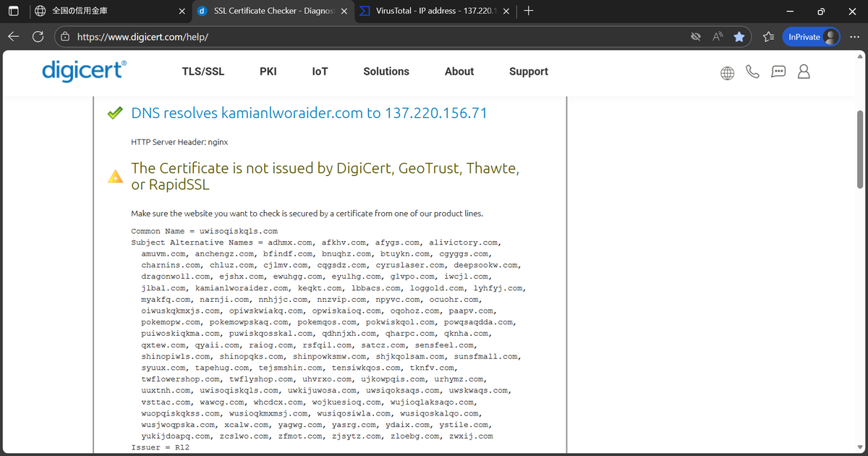The image size is (868, 456).
Task: Expand the Solutions navigation menu
Action: pyautogui.click(x=386, y=72)
